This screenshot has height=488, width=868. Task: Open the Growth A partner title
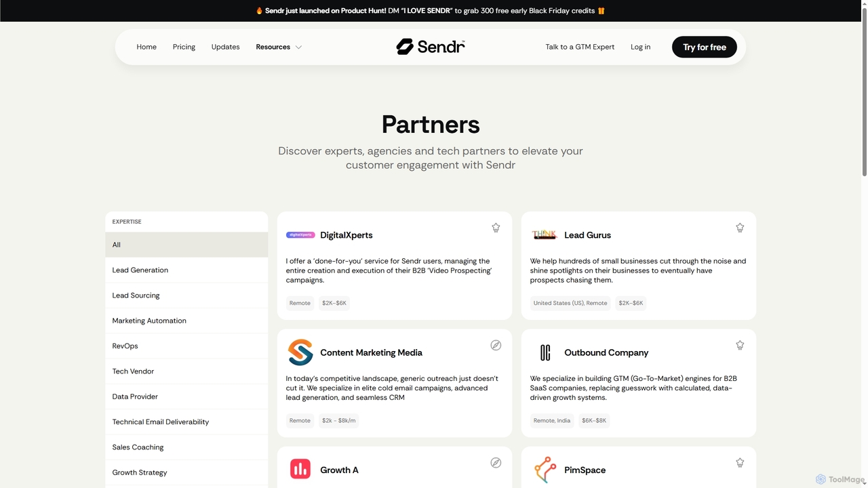click(339, 470)
